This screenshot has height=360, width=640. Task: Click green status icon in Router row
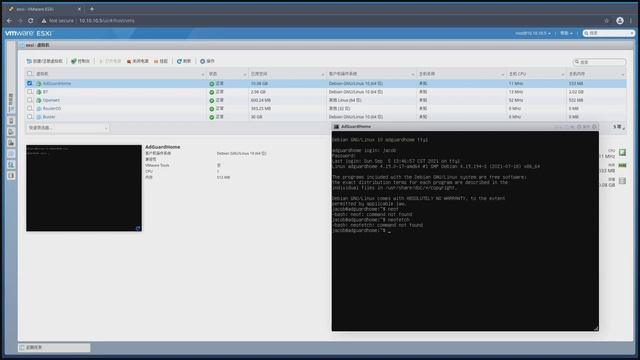(x=211, y=117)
